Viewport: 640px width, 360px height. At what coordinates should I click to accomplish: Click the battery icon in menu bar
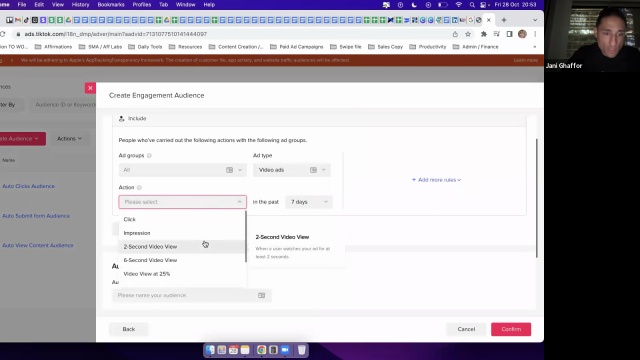pyautogui.click(x=443, y=4)
